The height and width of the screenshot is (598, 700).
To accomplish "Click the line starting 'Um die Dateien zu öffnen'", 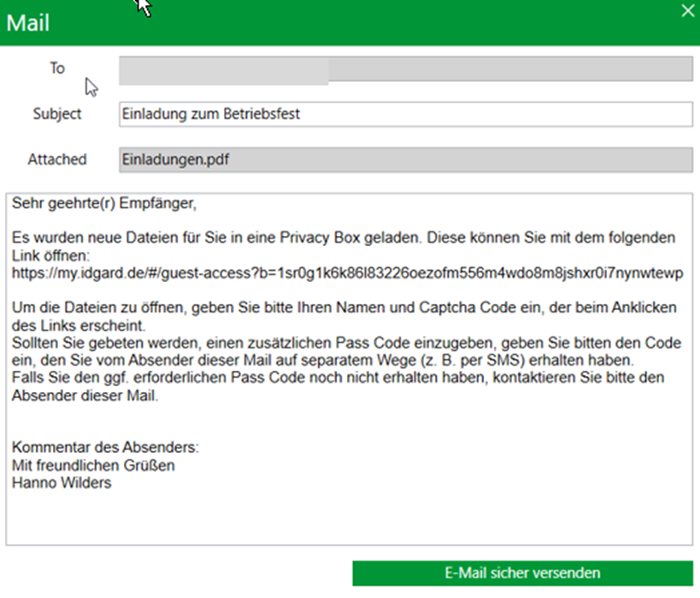I will tap(344, 308).
